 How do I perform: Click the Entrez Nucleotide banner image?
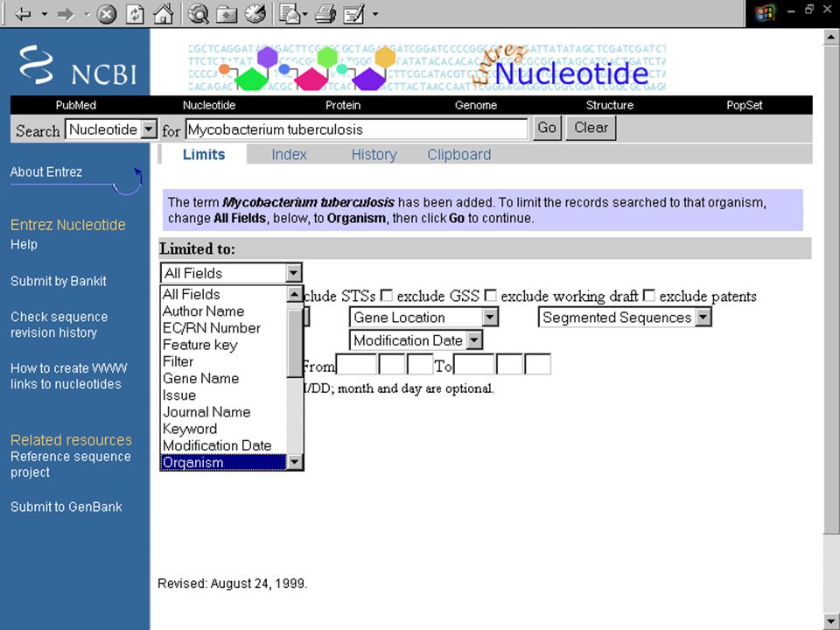click(x=427, y=67)
